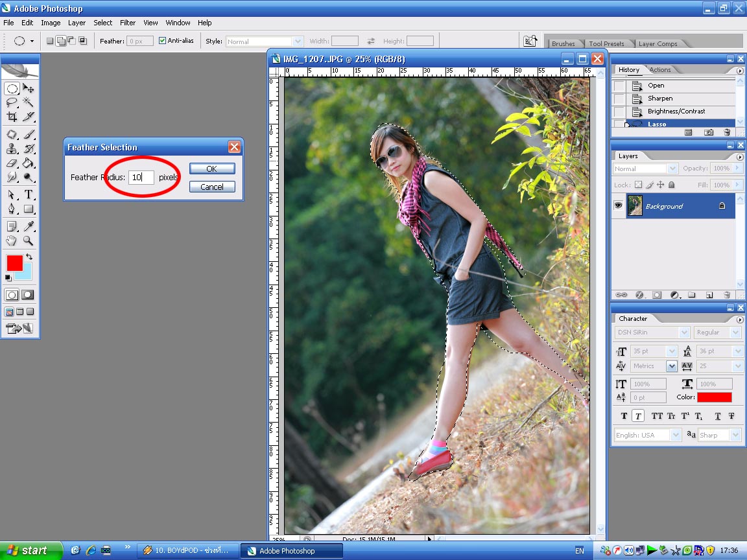Select the Dodge tool

28,177
